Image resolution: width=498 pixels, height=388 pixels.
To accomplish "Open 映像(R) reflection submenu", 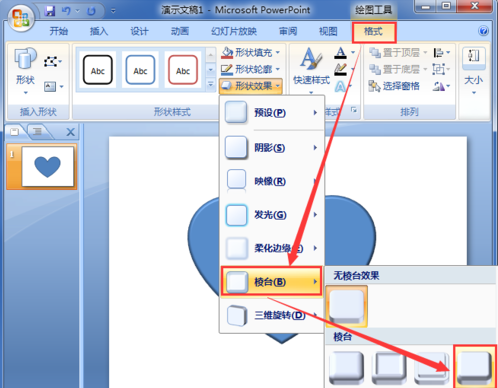I will point(271,181).
